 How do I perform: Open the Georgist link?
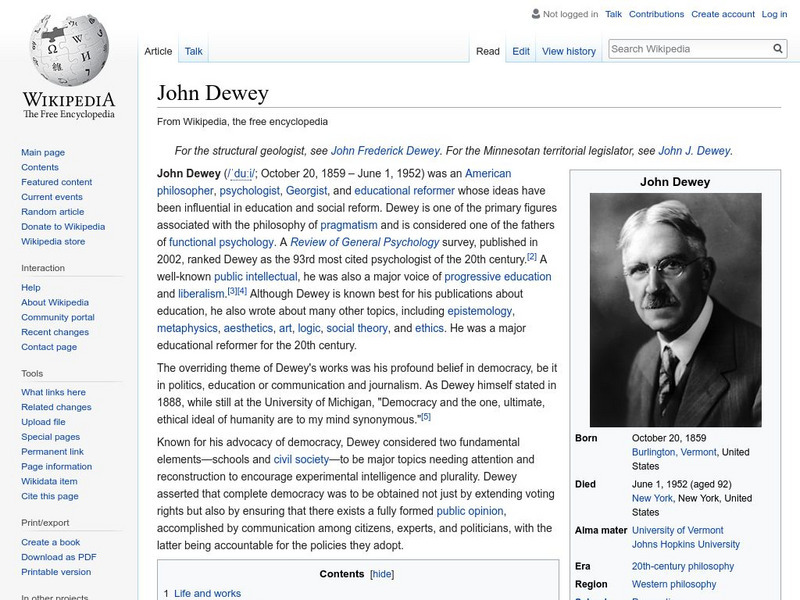pos(306,190)
